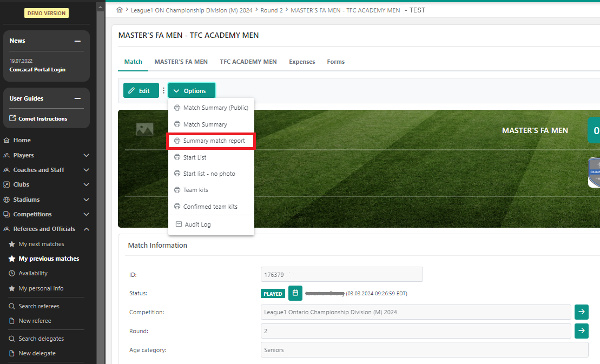Click the match ID field
Image resolution: width=600 pixels, height=364 pixels.
[341, 274]
